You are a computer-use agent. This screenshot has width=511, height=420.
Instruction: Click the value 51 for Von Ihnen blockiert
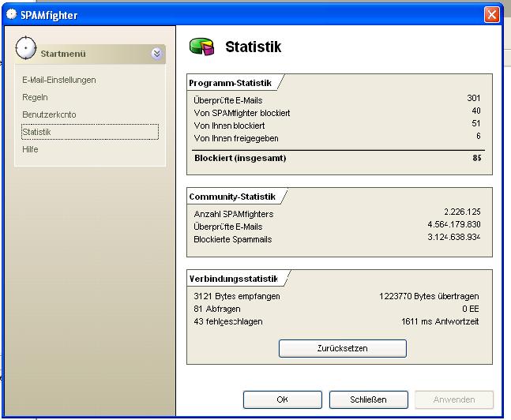tap(476, 123)
